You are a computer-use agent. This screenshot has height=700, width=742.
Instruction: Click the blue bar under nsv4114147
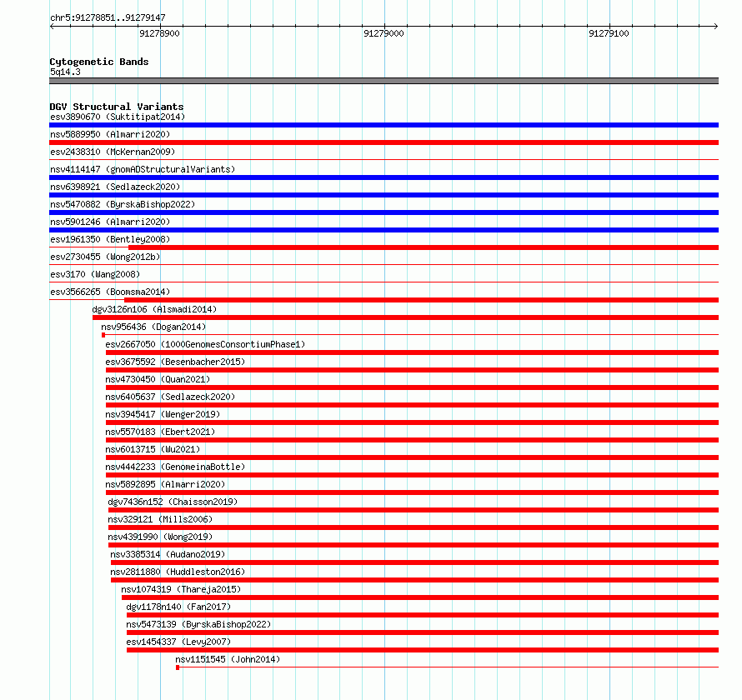(384, 177)
